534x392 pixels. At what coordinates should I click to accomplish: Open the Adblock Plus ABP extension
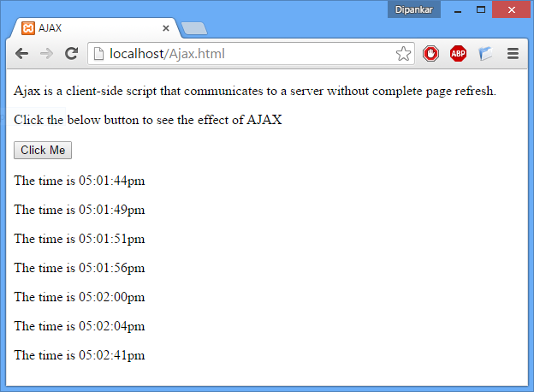coord(458,53)
